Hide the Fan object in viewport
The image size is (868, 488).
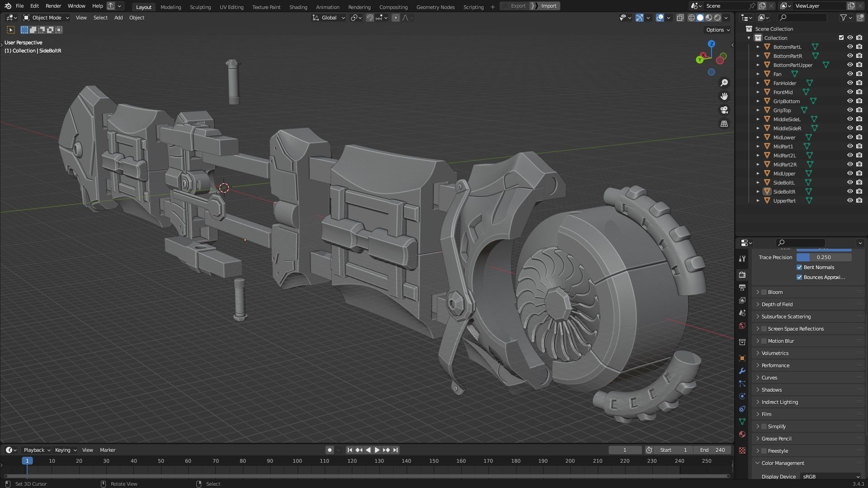850,74
